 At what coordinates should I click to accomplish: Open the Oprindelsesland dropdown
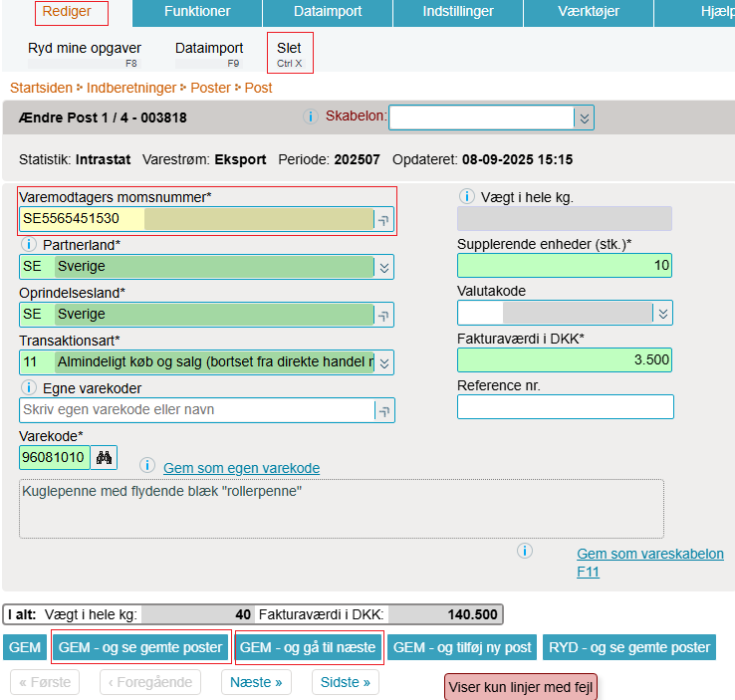tap(384, 315)
